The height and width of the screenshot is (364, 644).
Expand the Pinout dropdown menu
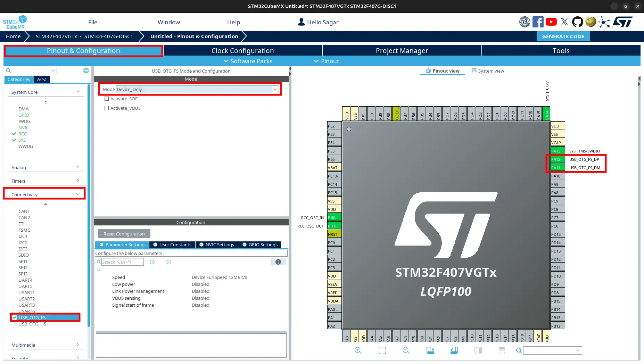[x=326, y=61]
